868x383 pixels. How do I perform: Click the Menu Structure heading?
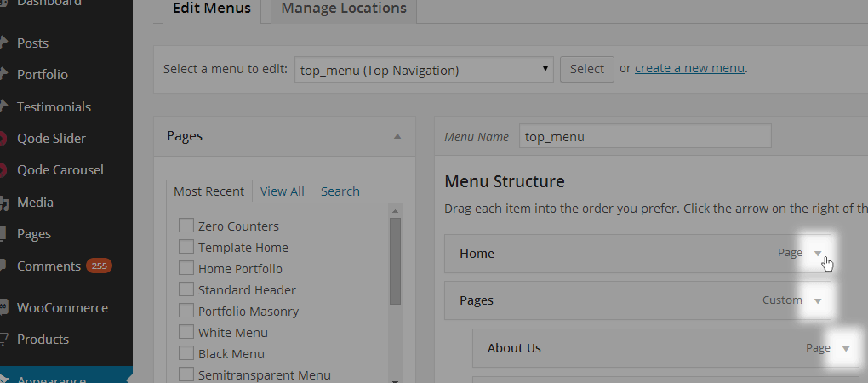click(505, 181)
